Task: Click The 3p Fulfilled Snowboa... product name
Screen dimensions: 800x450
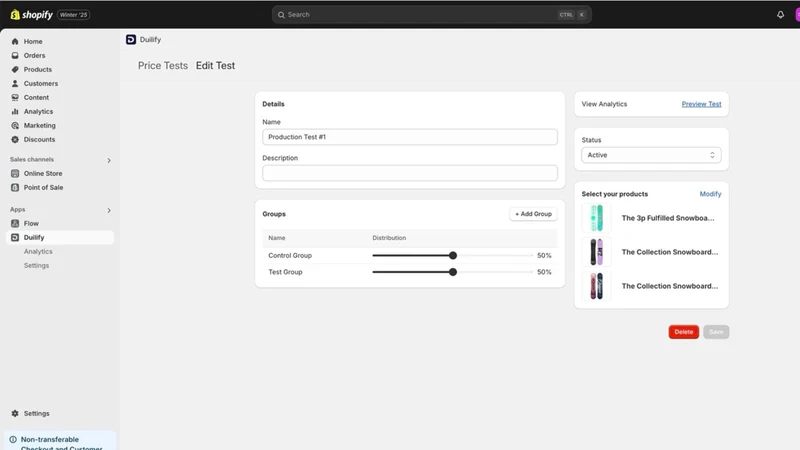Action: click(668, 218)
